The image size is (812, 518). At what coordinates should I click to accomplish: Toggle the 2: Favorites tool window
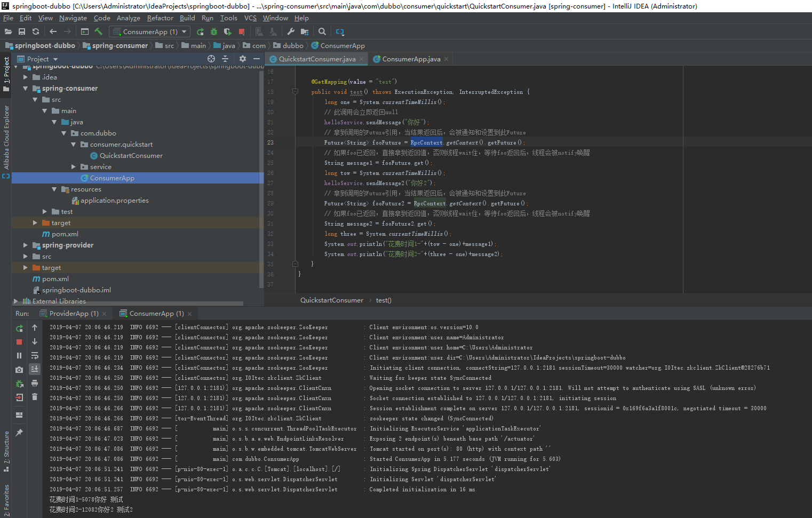click(x=6, y=500)
